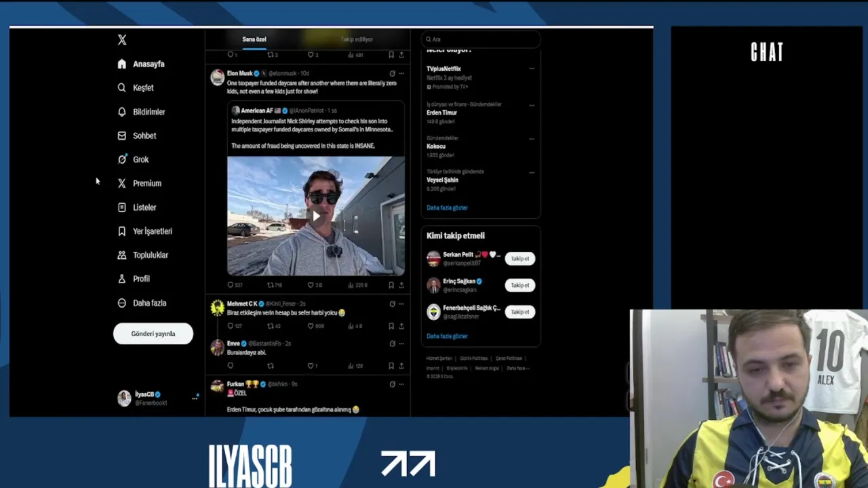Screen dimensions: 868x488
Task: Open more options on Emre's post
Action: tap(401, 344)
